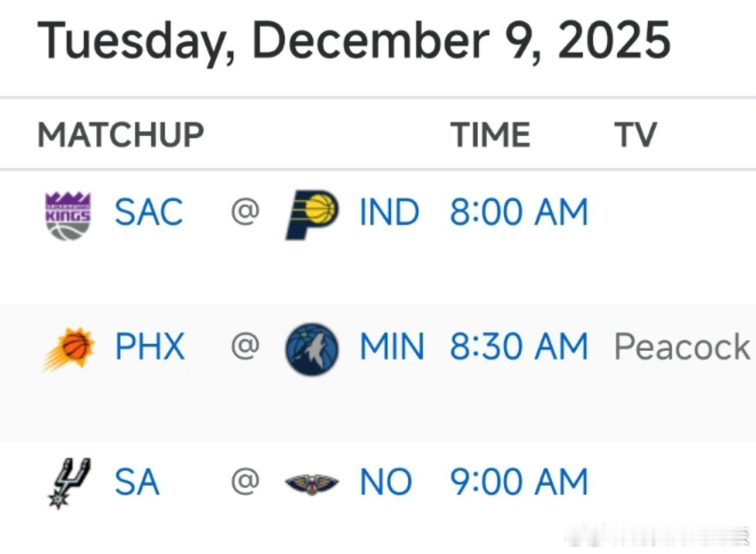
Task: Select the New Orleans Pelicans logo
Action: [x=312, y=483]
